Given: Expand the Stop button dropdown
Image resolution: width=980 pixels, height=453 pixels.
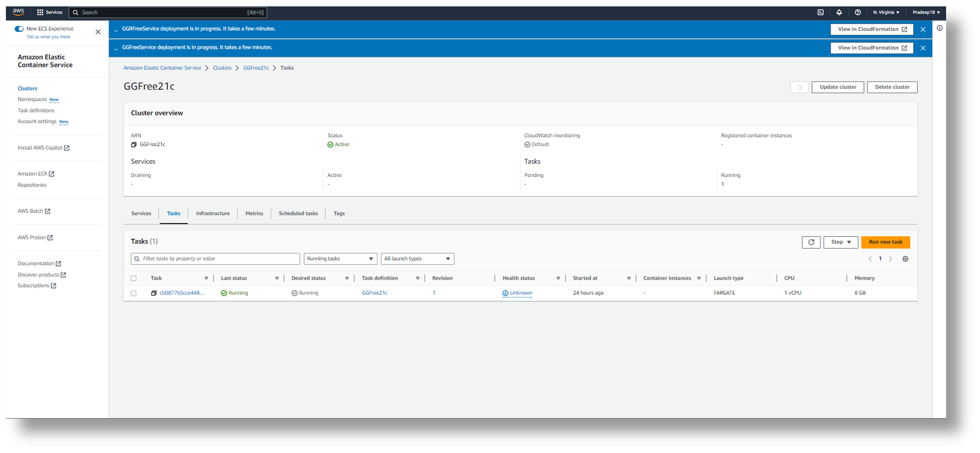Looking at the screenshot, I should (841, 242).
